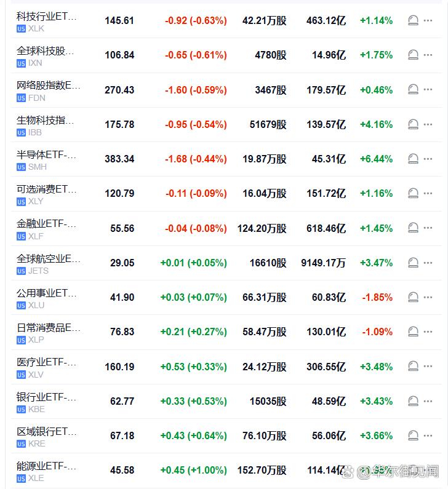Tap the bell icon beside XLF

413,228
